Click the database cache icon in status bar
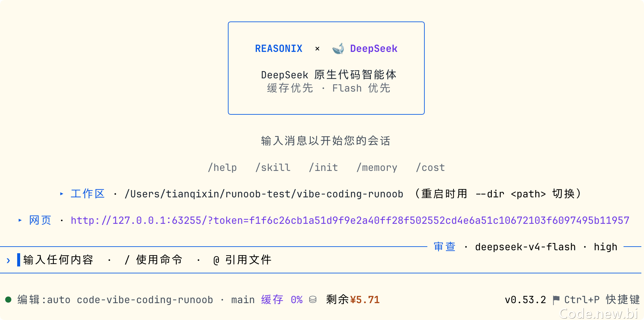Screen dimensions: 644x320 pyautogui.click(x=313, y=300)
